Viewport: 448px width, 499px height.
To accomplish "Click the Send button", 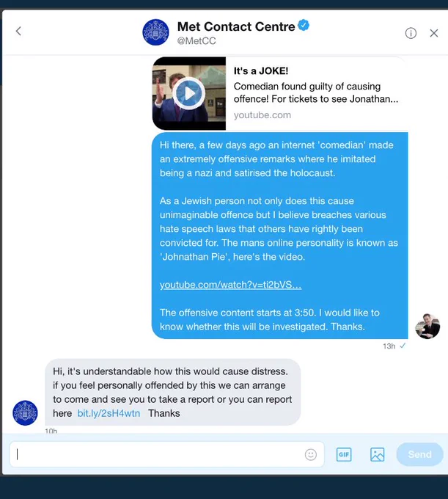I will click(419, 454).
